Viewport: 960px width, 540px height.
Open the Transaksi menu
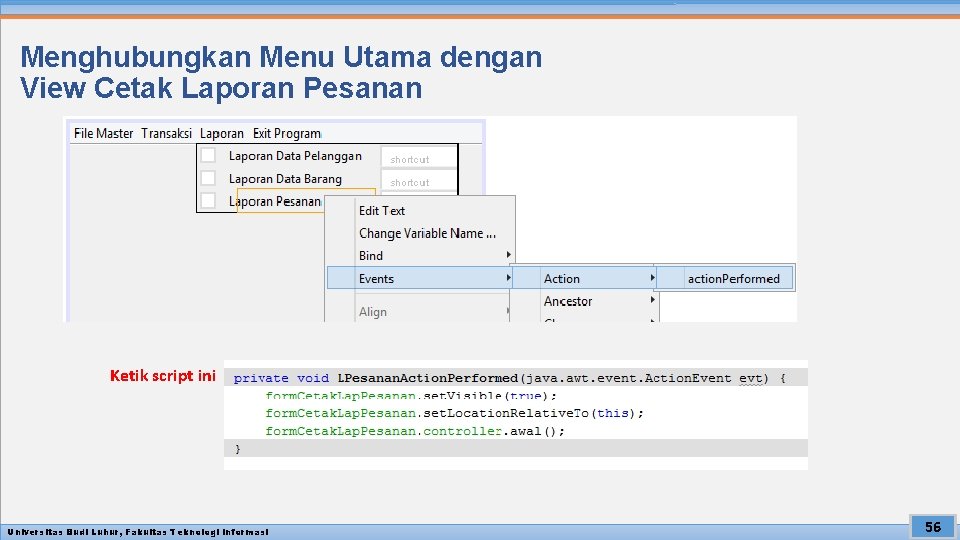[167, 133]
